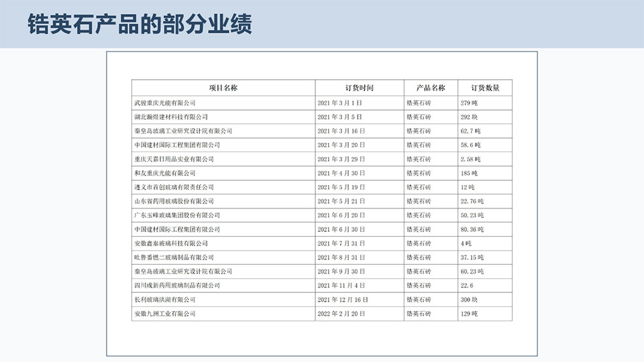Image resolution: width=644 pixels, height=362 pixels.
Task: Click the date 2021年6月30日
Action: click(x=341, y=229)
